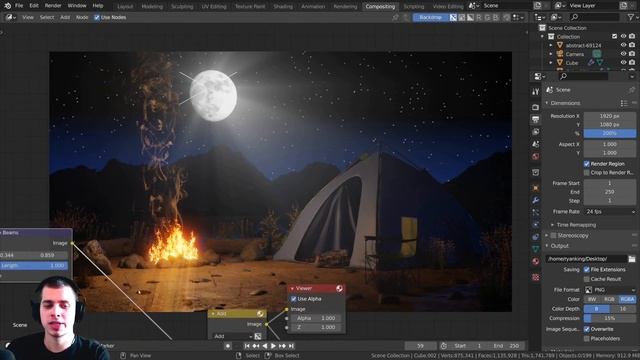Viewport: 640px width, 360px height.
Task: Open the World properties tab
Action: click(536, 156)
